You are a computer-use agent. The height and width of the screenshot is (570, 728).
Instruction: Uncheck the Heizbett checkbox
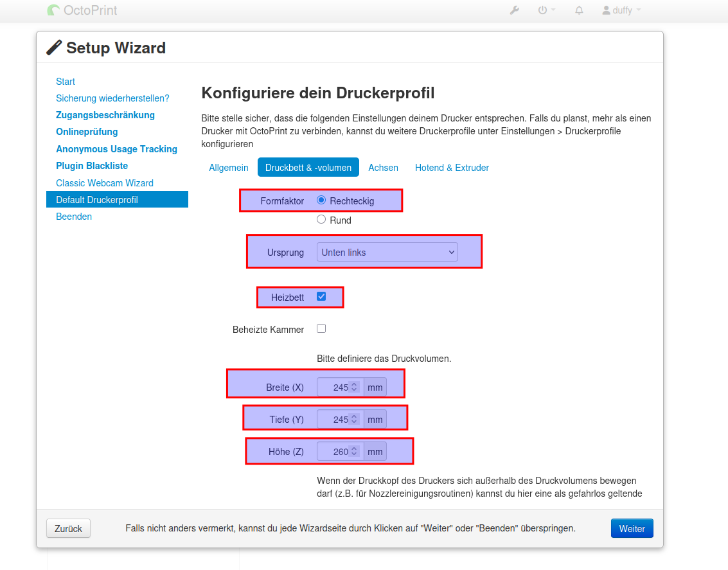(321, 297)
